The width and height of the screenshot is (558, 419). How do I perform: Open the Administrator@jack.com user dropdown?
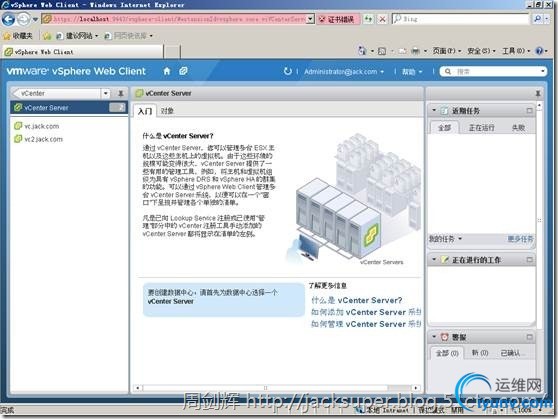(x=344, y=72)
